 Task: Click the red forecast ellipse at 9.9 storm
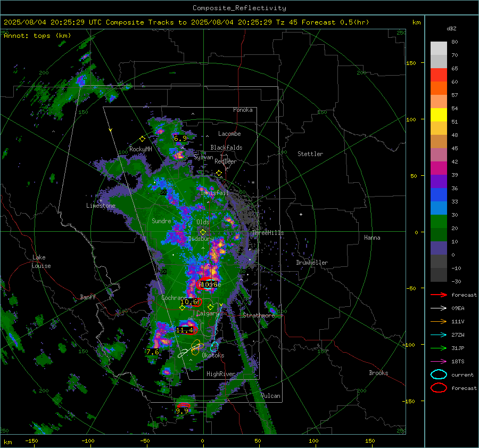184,405
